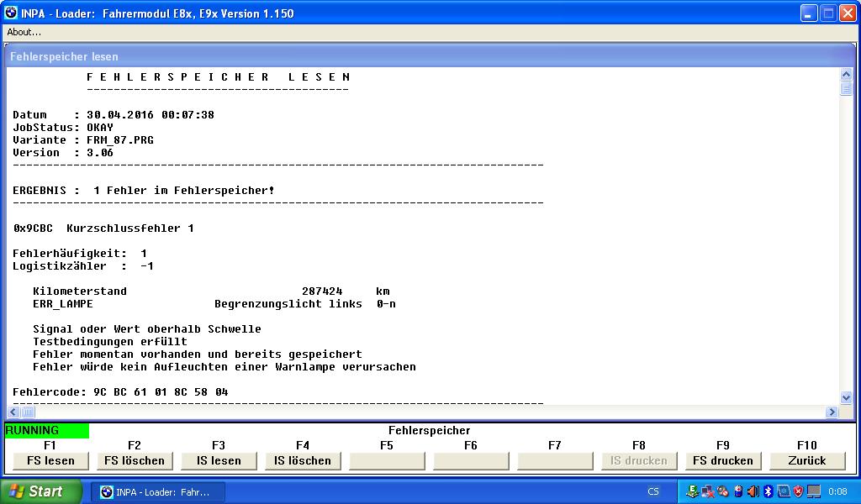Click the red security shield tray icon
The width and height of the screenshot is (861, 504).
pos(798,491)
